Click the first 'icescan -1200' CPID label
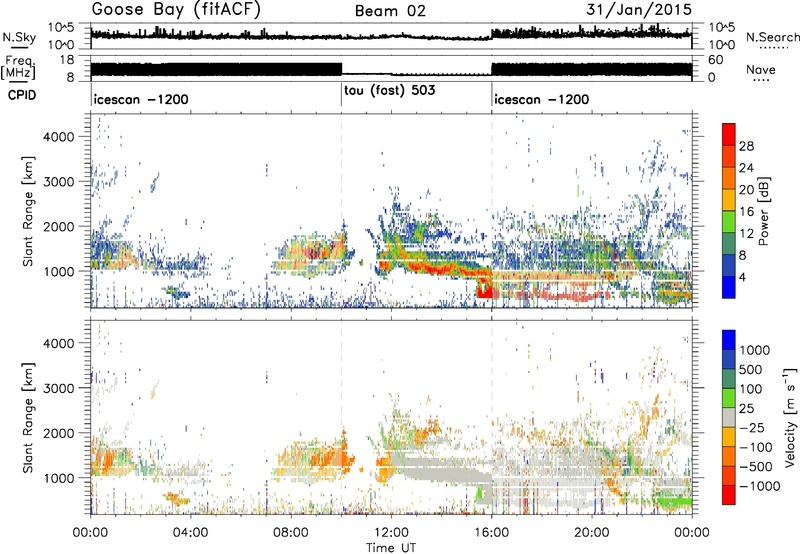 tap(141, 99)
